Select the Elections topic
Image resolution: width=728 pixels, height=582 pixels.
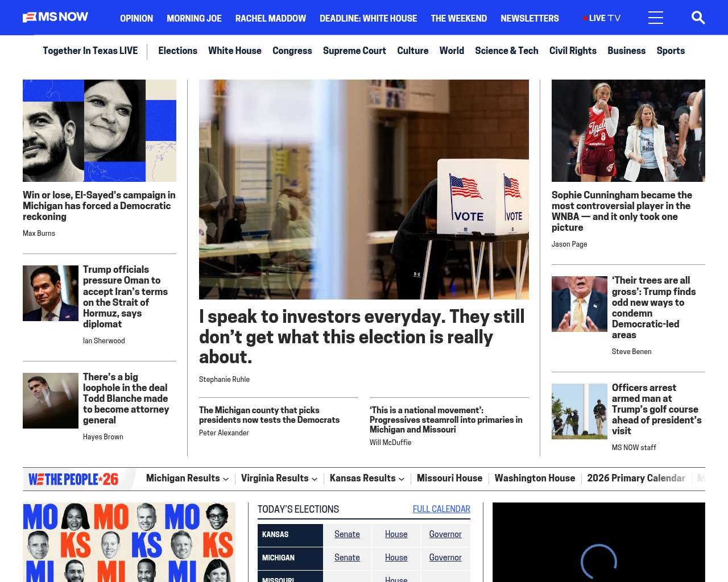point(177,51)
